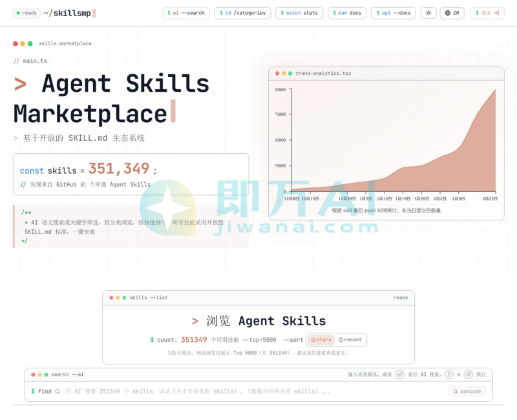Open the 'watch stats' nav item

[299, 13]
